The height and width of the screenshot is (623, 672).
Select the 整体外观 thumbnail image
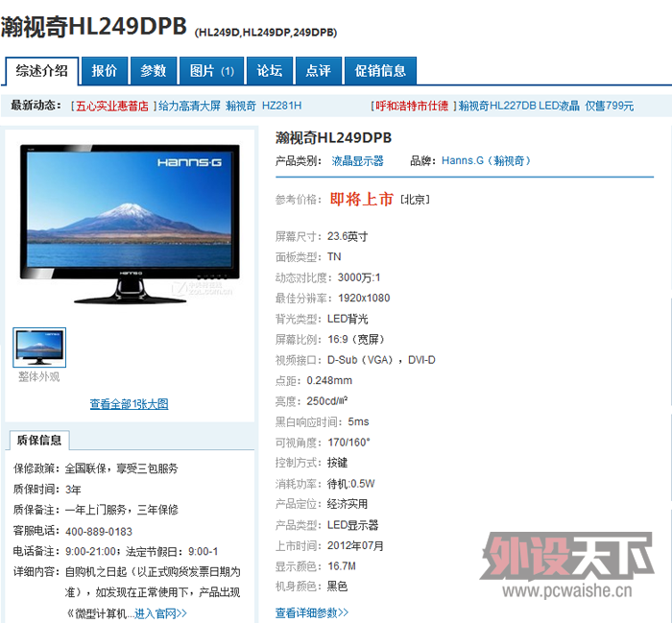pos(39,347)
